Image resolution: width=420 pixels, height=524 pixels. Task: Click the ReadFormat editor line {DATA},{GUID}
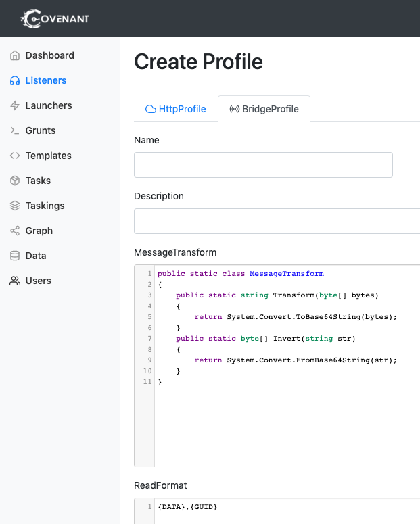point(187,507)
